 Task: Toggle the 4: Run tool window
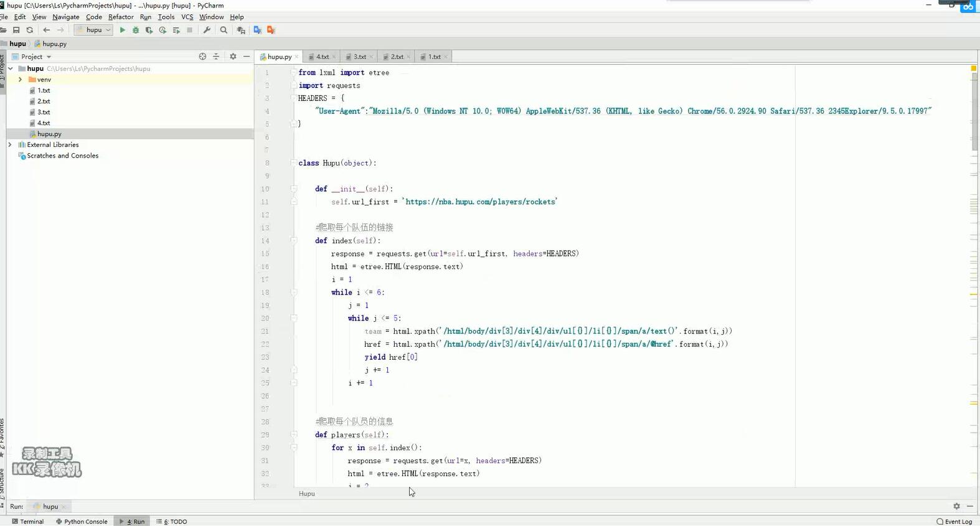(132, 522)
